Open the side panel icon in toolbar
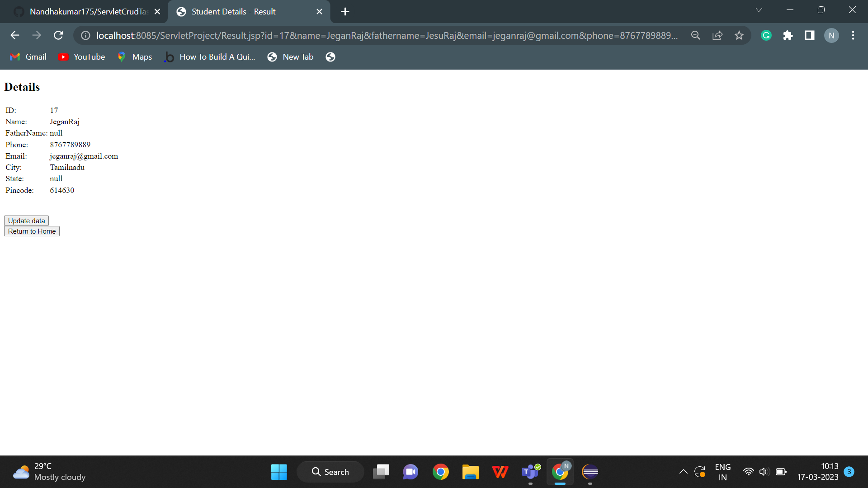The width and height of the screenshot is (868, 488). click(810, 35)
